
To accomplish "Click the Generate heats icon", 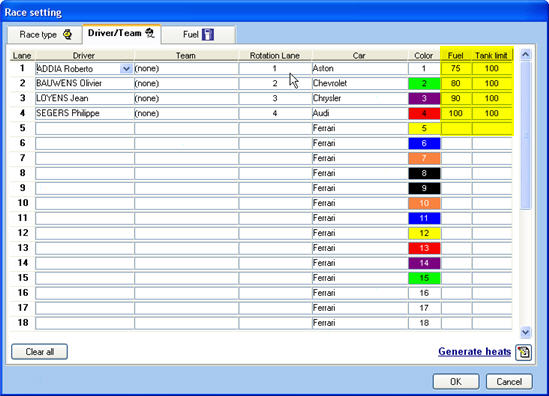I will [523, 352].
